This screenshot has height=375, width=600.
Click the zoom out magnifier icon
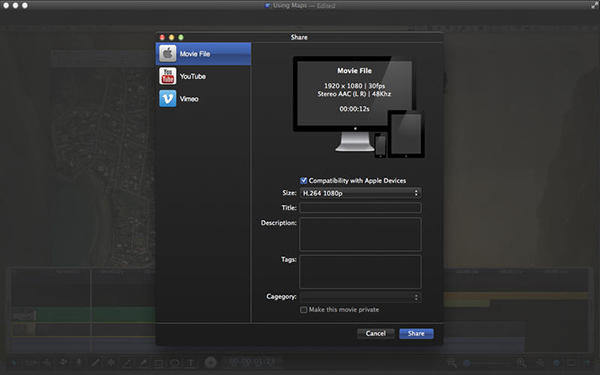(452, 362)
